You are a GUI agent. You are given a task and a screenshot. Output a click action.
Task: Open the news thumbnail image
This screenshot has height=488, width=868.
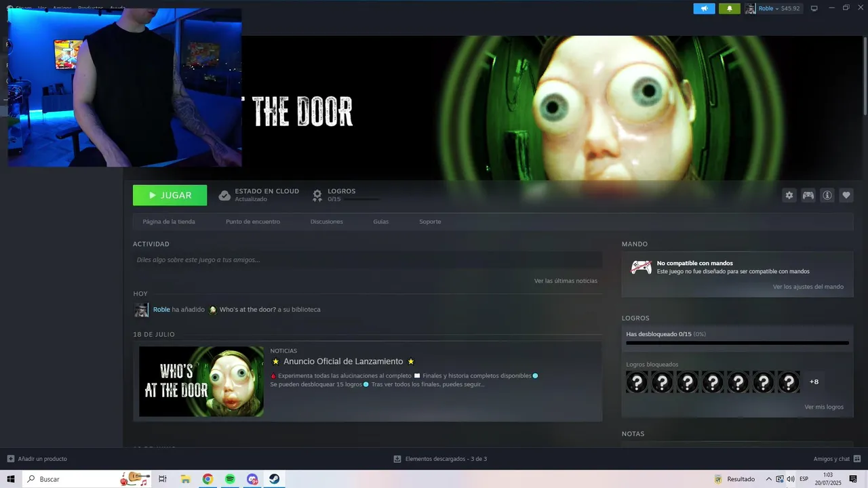(201, 382)
